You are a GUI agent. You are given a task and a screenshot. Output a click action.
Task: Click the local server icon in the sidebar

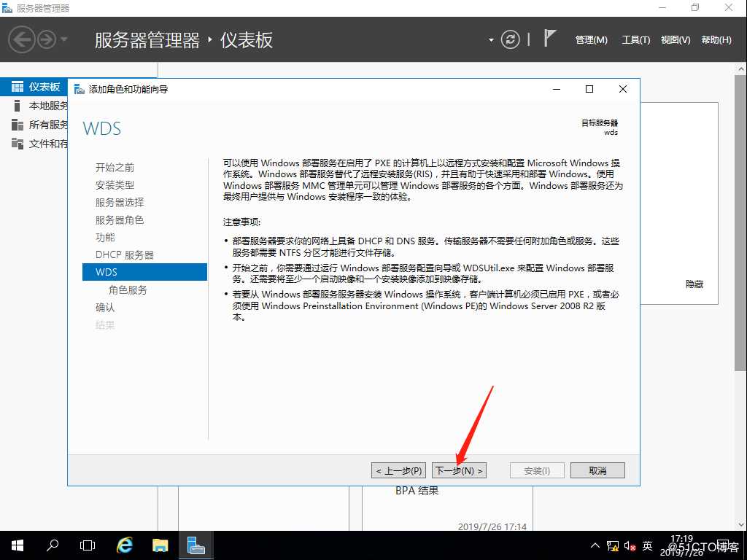pos(18,106)
